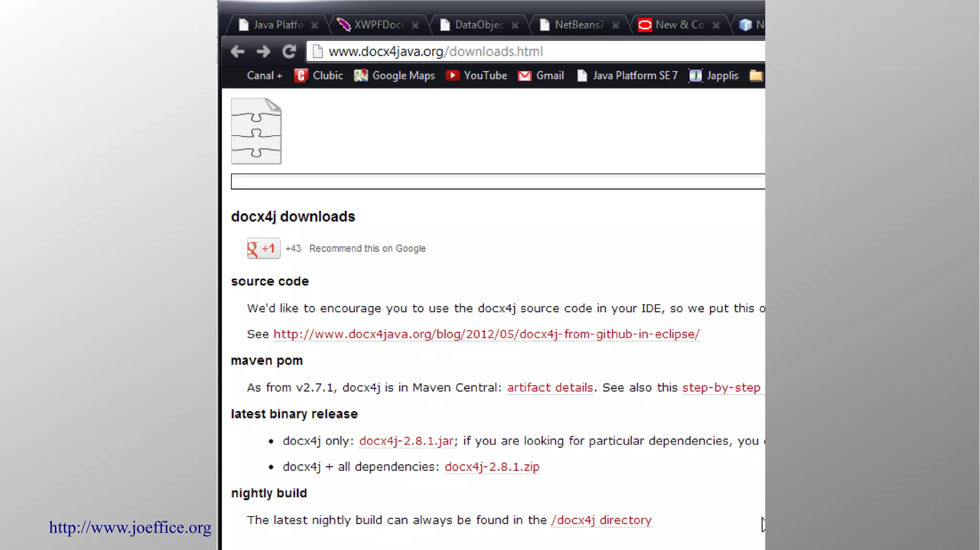The image size is (980, 550).
Task: Click the address bar URL field
Action: [x=526, y=51]
